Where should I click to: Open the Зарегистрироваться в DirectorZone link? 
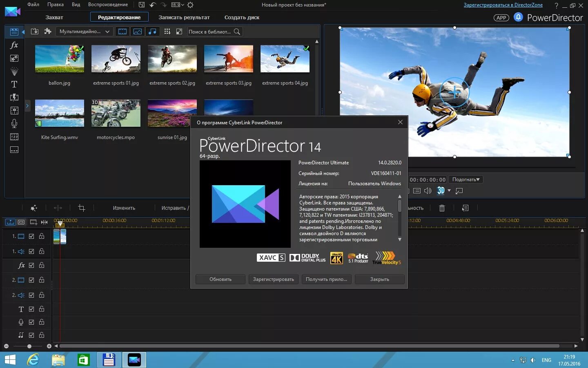click(x=503, y=5)
